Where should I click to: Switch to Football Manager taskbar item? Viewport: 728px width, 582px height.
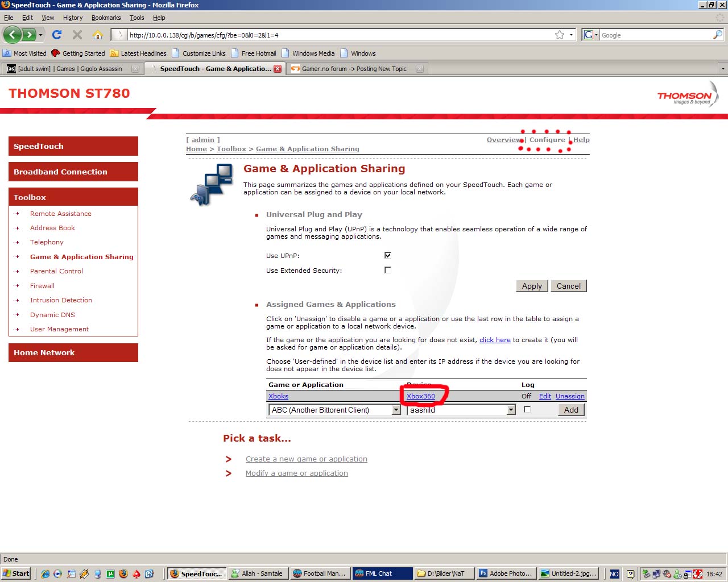tap(319, 573)
